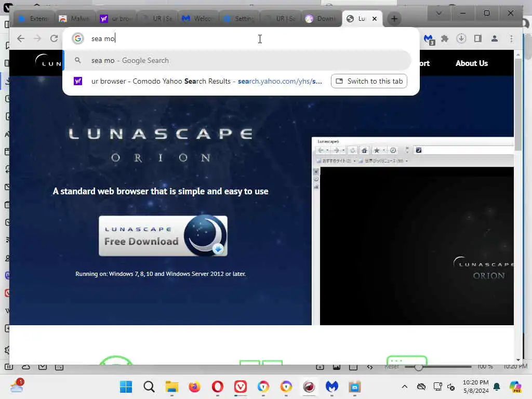Open the capture camera icon in the status bar
The height and width of the screenshot is (399, 532).
coord(320,367)
